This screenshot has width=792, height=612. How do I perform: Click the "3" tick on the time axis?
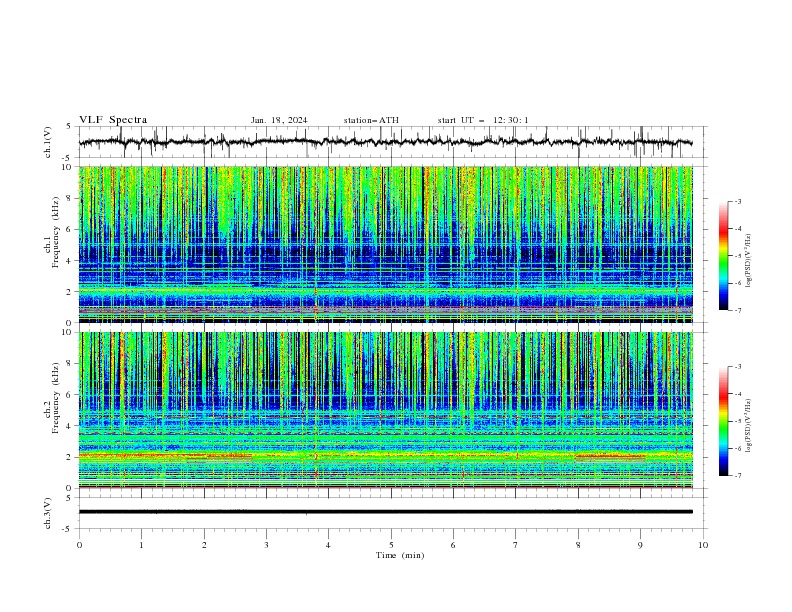click(x=266, y=545)
